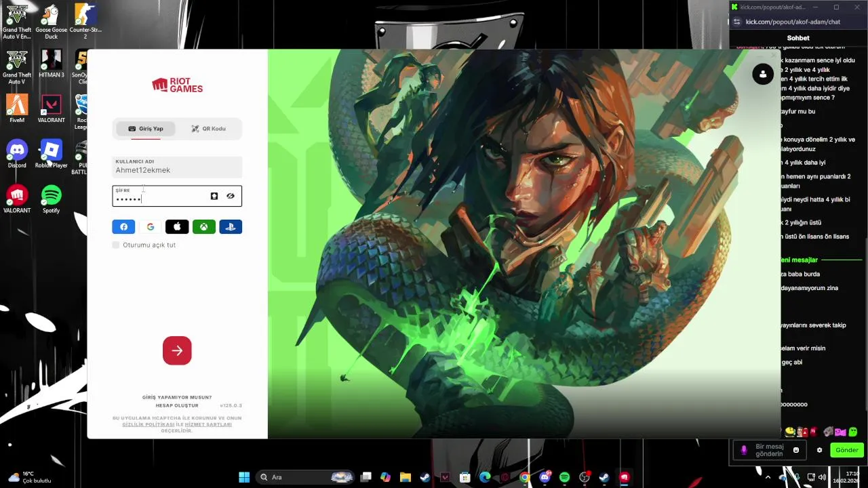The width and height of the screenshot is (868, 488).
Task: Show hidden system tray icons
Action: coord(768,477)
